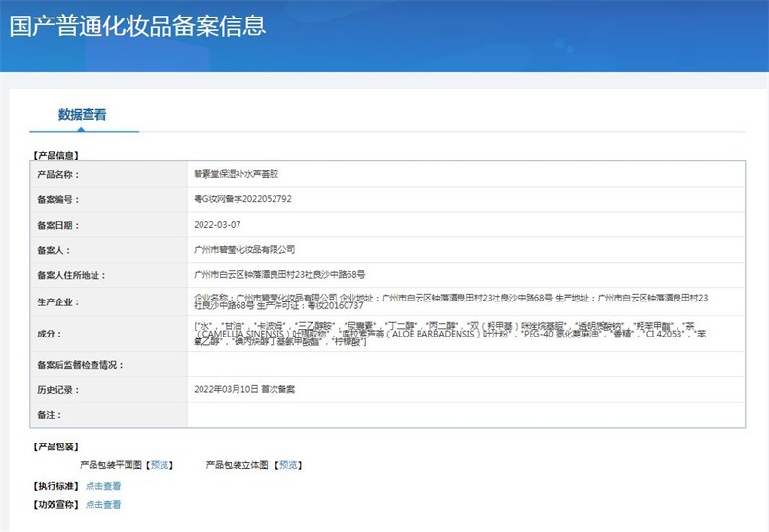Open 点击查看 link for 执行标准

[x=103, y=486]
